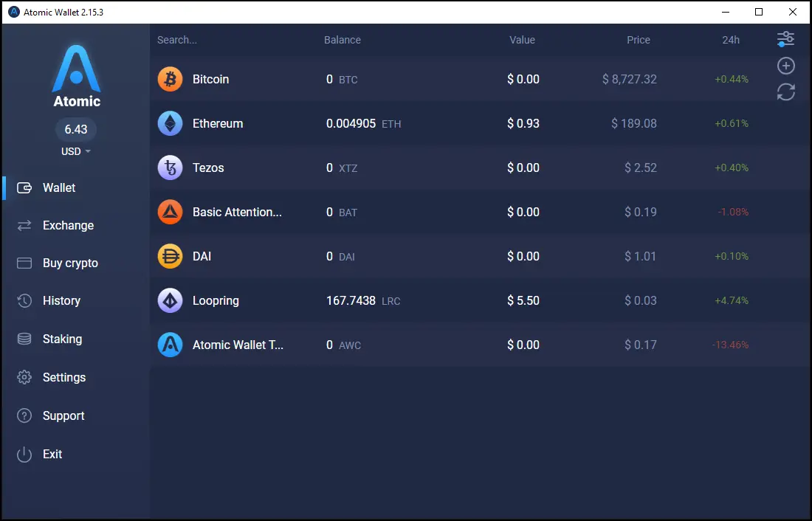Screen dimensions: 812x521
Task: Select the Loopring row name
Action: [x=216, y=301]
